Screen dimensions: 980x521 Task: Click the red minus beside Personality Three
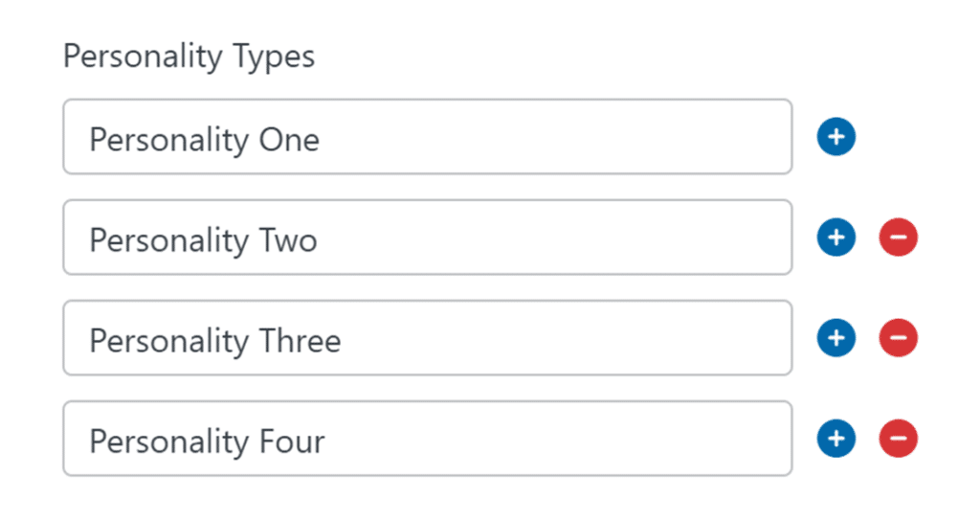point(898,338)
